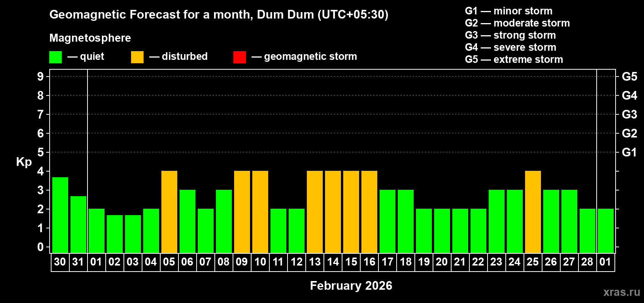This screenshot has width=644, height=303.
Task: Click the Kp axis value '0'
Action: pos(41,247)
